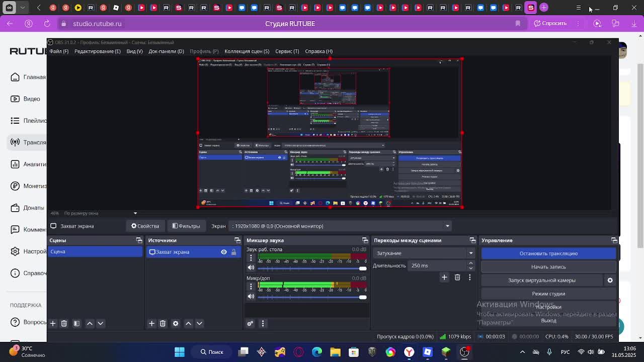Add a new scene in Сцены panel
The width and height of the screenshot is (644, 362).
pyautogui.click(x=53, y=323)
